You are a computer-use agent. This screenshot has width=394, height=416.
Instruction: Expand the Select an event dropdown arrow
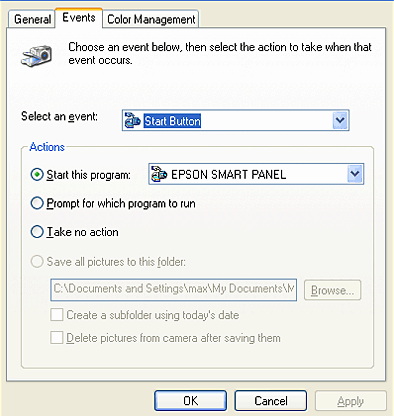coord(340,120)
